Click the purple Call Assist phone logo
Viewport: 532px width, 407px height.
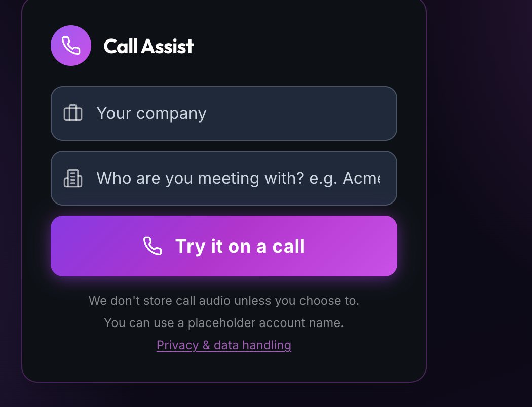coord(71,46)
